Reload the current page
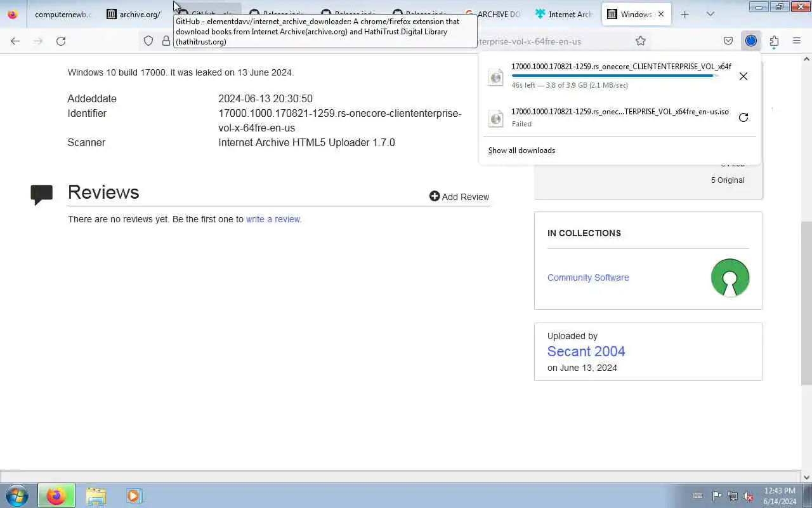 click(61, 41)
